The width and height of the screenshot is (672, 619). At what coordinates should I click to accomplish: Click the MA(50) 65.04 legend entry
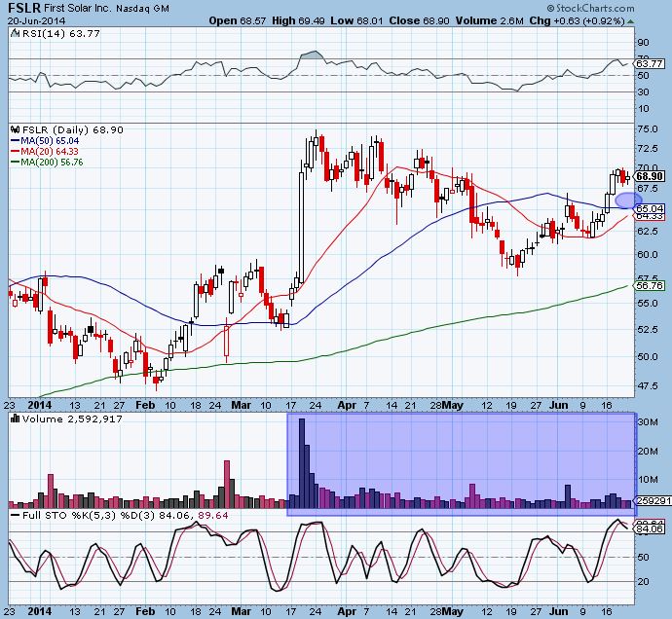pos(45,140)
